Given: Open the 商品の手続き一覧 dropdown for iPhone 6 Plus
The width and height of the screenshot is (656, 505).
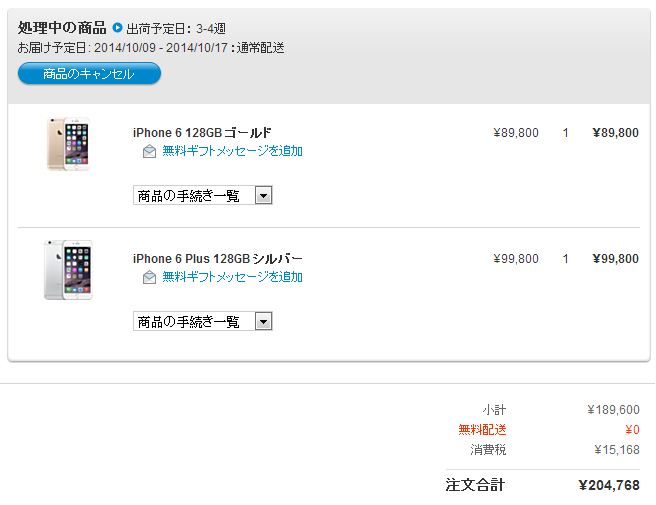Looking at the screenshot, I should pos(202,321).
